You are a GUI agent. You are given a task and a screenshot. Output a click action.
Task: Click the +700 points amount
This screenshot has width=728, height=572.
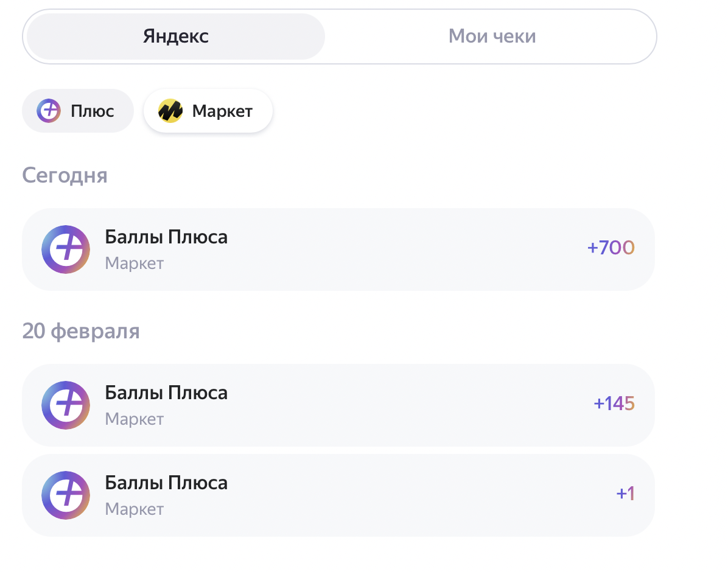coord(611,248)
